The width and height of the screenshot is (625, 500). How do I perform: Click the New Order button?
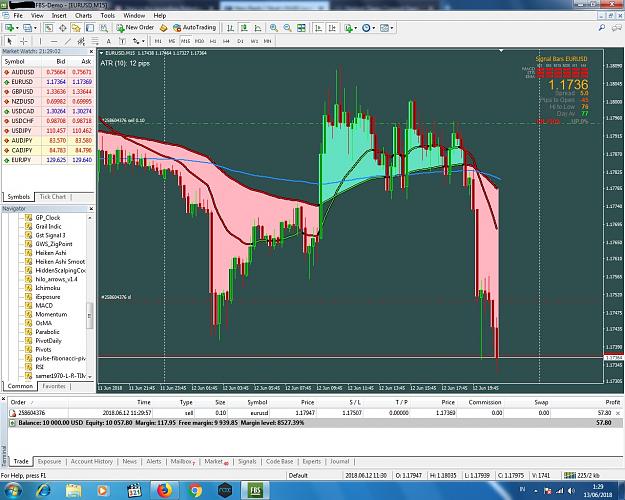pyautogui.click(x=135, y=28)
